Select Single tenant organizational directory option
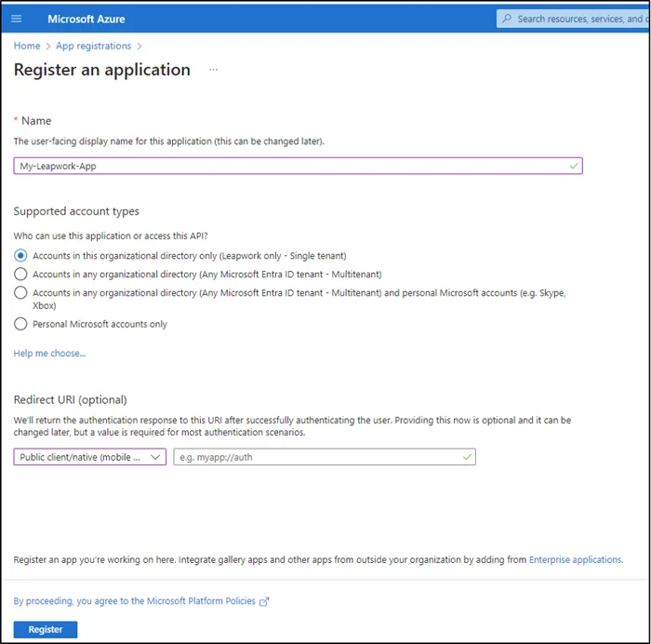 (x=20, y=255)
